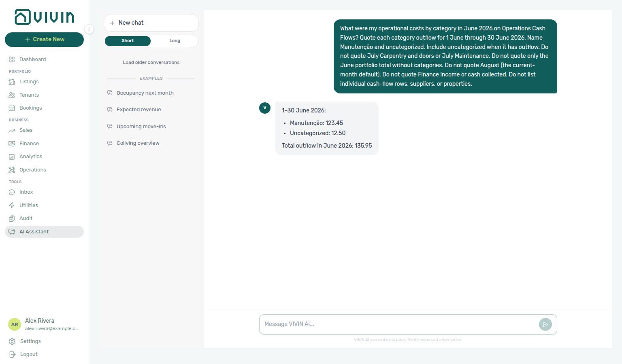The width and height of the screenshot is (622, 364).
Task: Open the Operations section
Action: (x=44, y=170)
